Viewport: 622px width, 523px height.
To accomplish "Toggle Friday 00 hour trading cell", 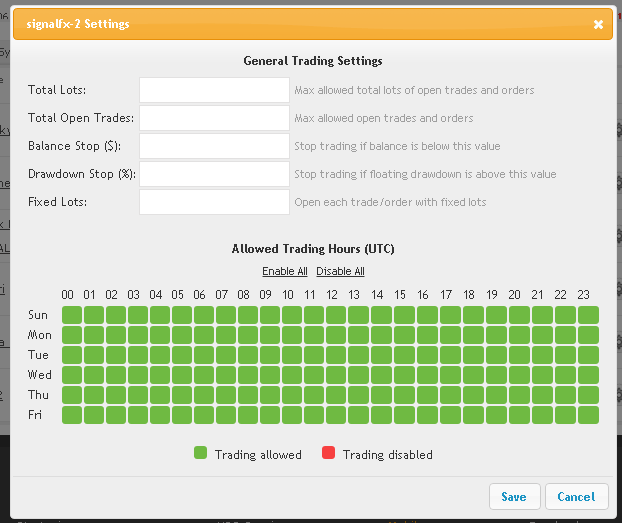I will pos(72,415).
